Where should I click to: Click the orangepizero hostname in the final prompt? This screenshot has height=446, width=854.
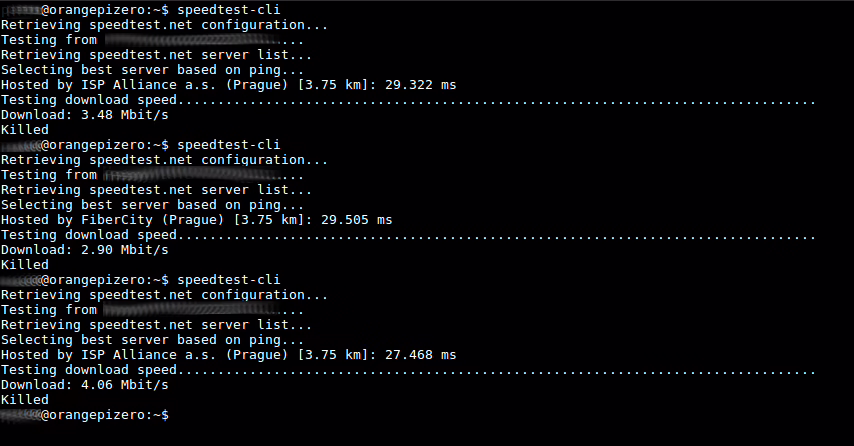[x=99, y=414]
